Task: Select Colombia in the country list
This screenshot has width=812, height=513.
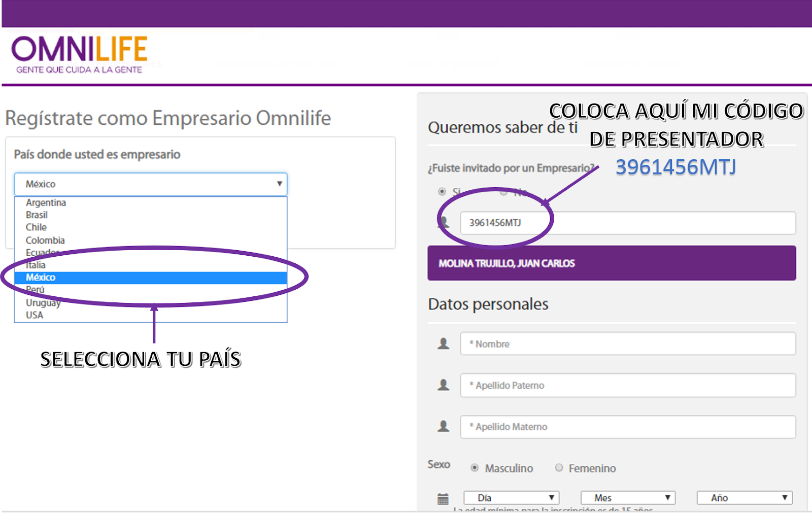Action: pyautogui.click(x=151, y=240)
